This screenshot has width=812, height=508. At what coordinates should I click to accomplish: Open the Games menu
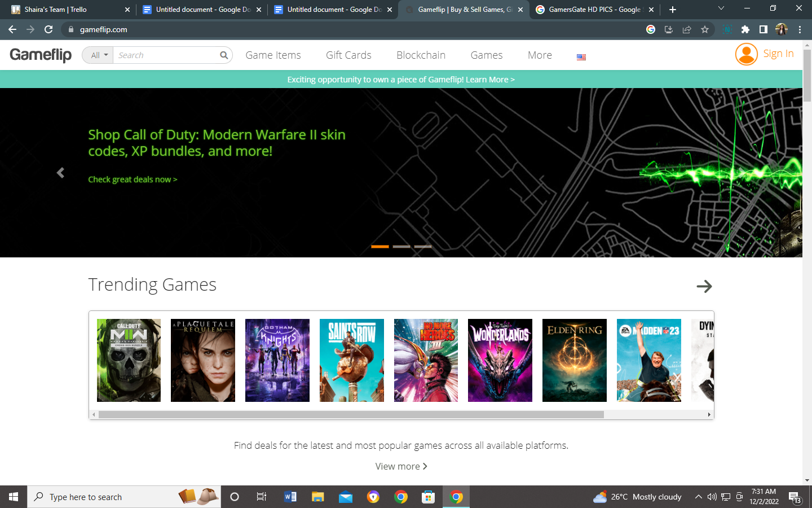tap(487, 55)
